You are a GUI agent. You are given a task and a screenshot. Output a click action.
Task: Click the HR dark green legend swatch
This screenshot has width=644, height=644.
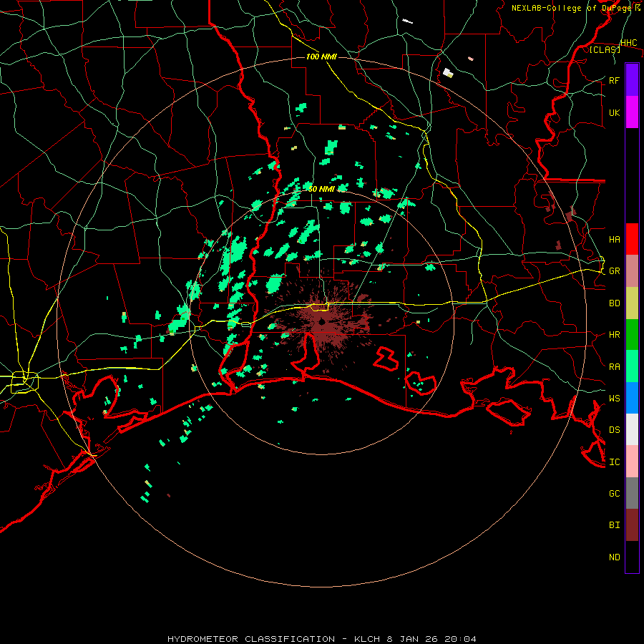click(x=632, y=335)
